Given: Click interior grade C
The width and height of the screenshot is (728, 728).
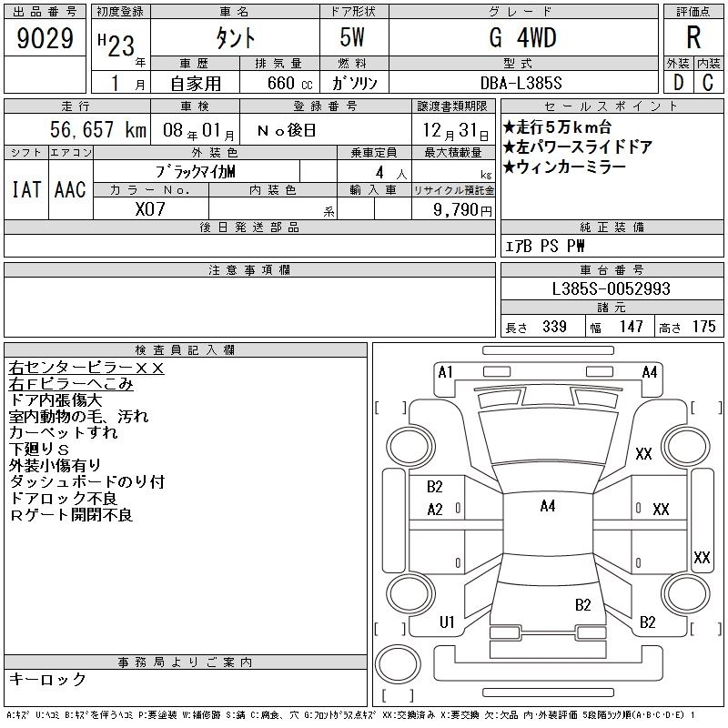Looking at the screenshot, I should point(708,83).
